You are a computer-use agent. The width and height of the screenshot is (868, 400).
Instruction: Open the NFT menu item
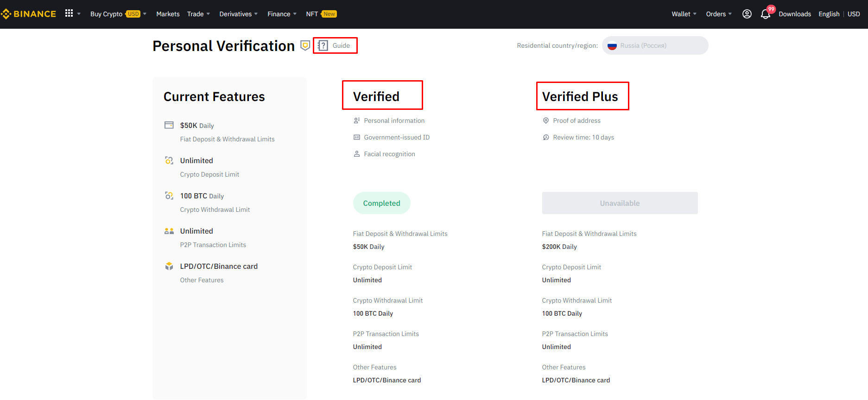[x=312, y=14]
